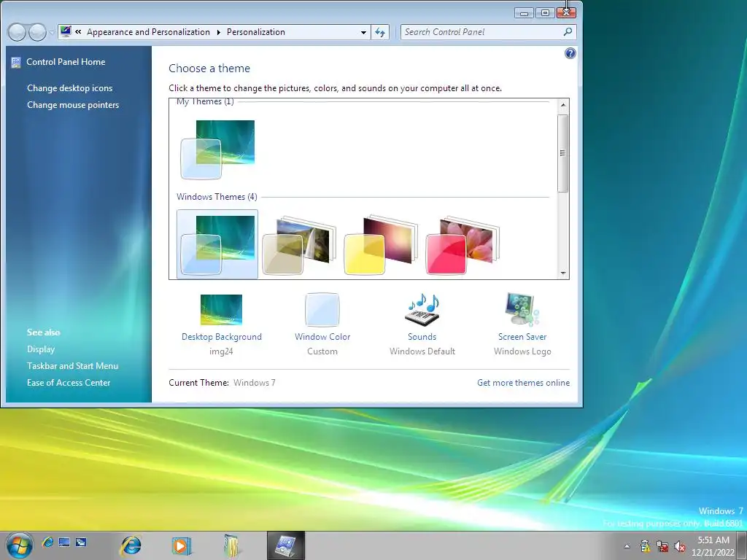Click Switch between windows quick launch icon
Viewport: 747px width, 560px height.
coord(81,542)
